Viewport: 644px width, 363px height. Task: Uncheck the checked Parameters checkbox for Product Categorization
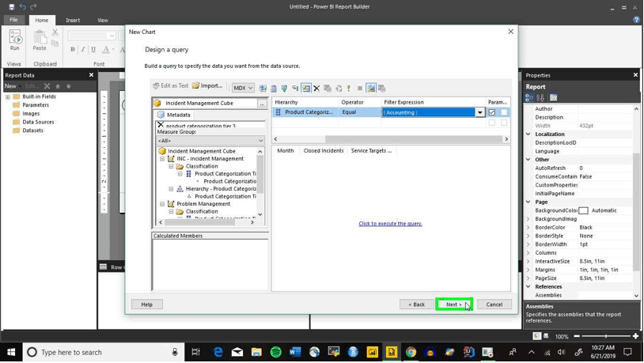coord(491,112)
